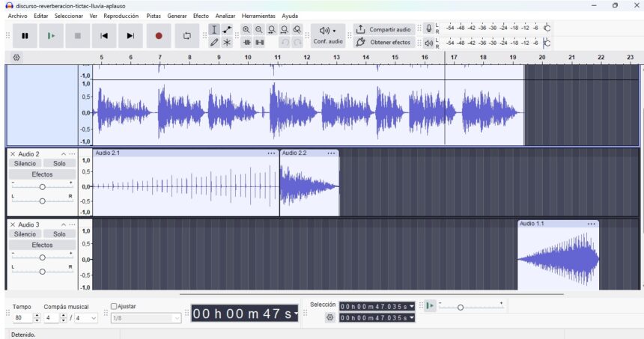
Task: Open the Efecto menu
Action: click(201, 16)
